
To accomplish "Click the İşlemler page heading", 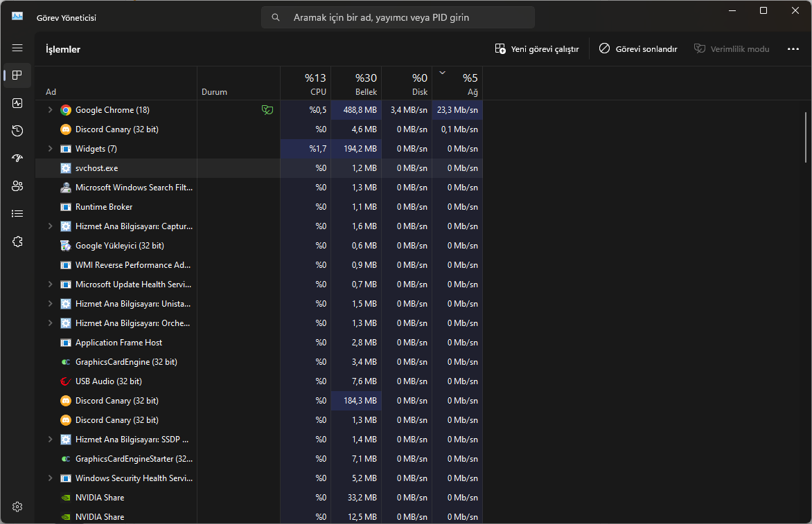I will 63,50.
